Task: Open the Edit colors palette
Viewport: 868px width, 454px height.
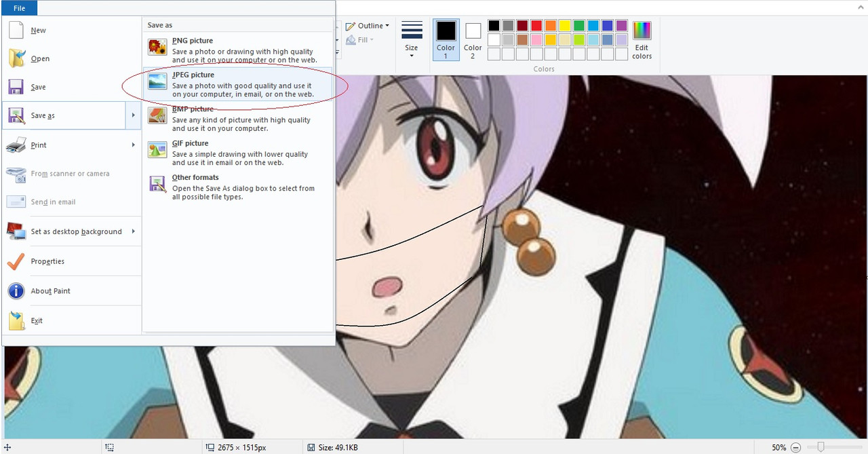Action: pos(642,40)
